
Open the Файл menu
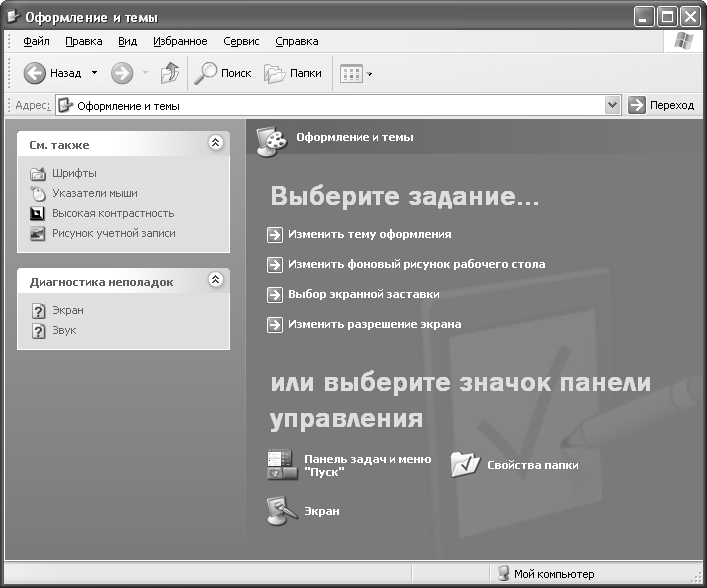click(x=36, y=41)
